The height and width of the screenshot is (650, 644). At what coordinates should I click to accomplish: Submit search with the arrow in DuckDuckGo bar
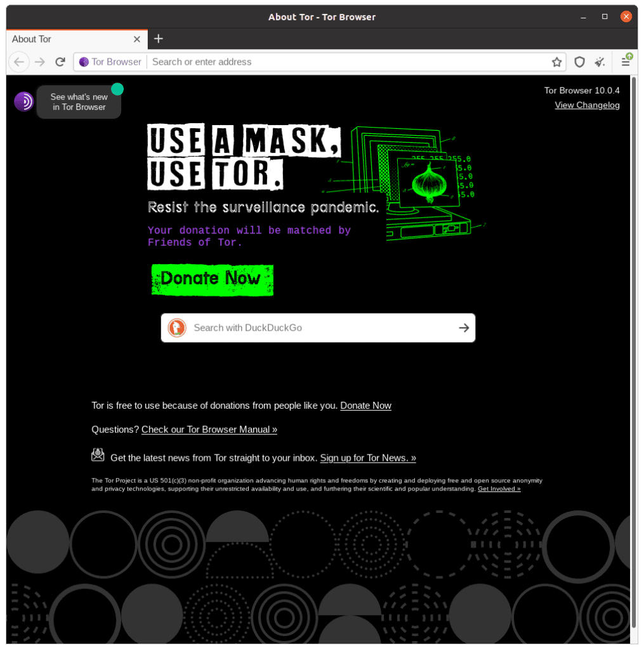pyautogui.click(x=464, y=328)
